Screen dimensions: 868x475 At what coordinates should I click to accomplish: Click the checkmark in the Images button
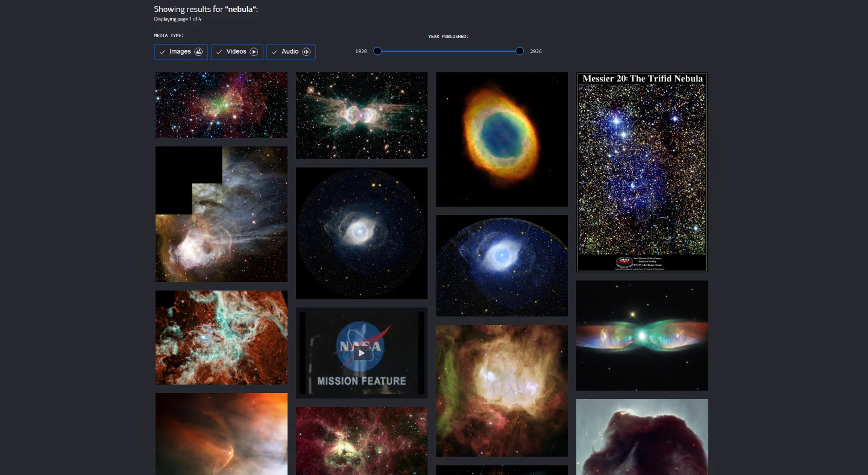point(163,52)
